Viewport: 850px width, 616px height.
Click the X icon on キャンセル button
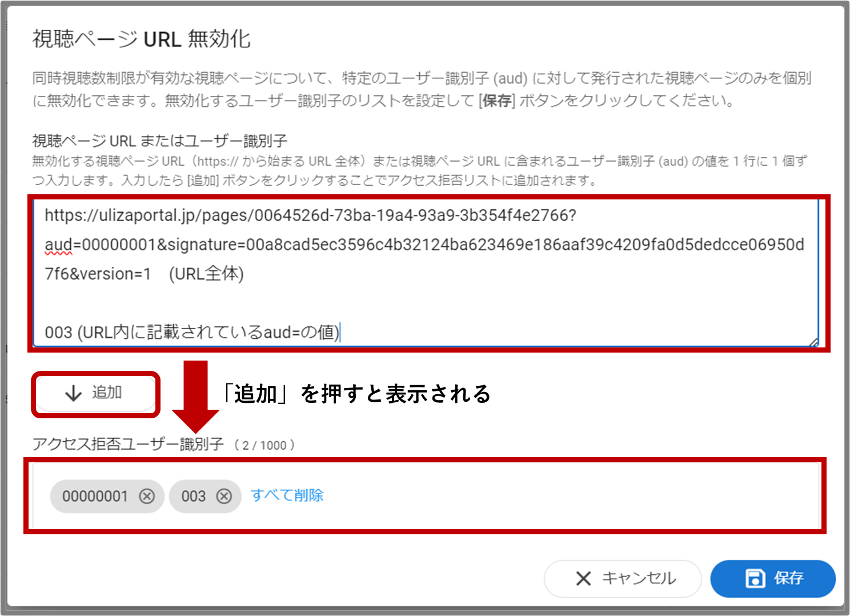coord(582,579)
